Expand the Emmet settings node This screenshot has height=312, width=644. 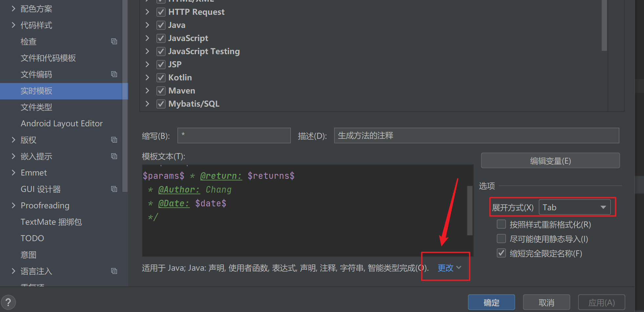[13, 173]
